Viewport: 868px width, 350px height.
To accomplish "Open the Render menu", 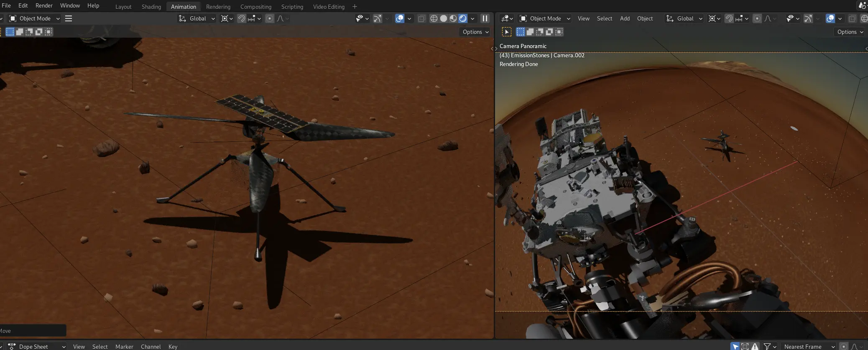I will pos(44,5).
